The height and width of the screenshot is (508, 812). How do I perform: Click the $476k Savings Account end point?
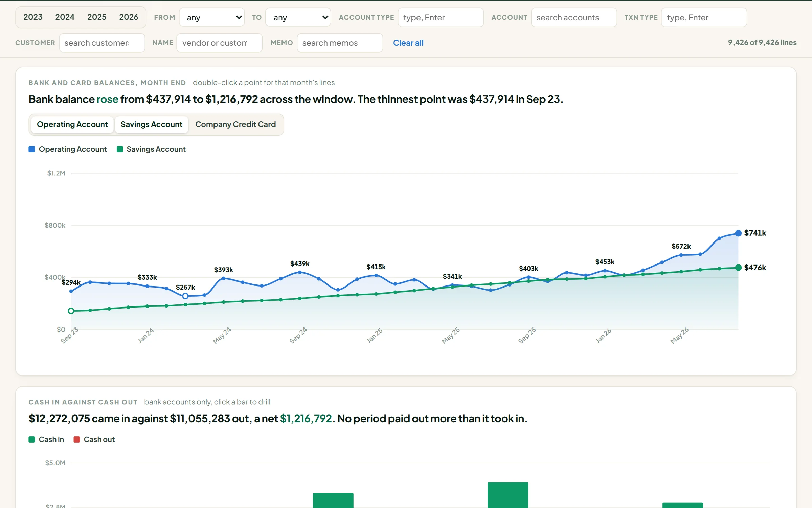[738, 268]
